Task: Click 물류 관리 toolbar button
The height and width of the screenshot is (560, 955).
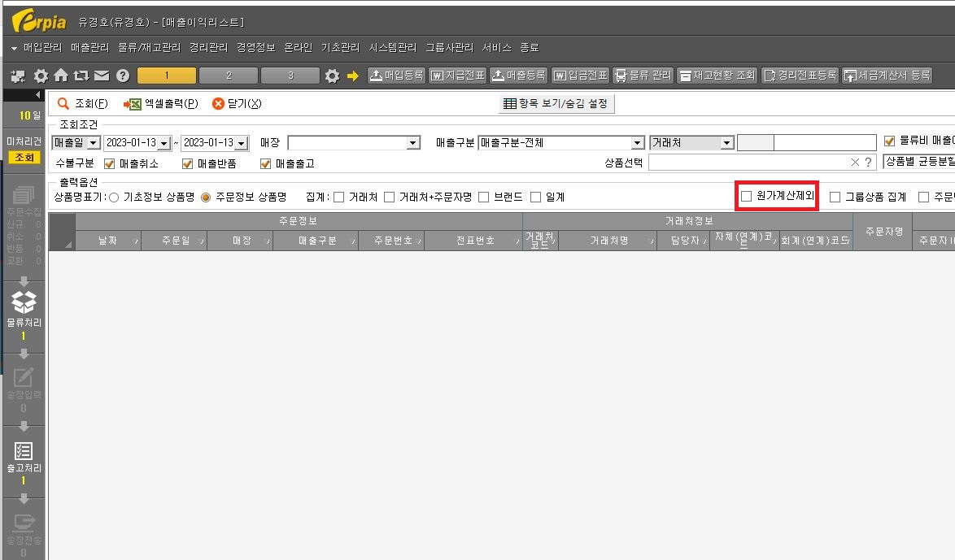Action: point(643,76)
